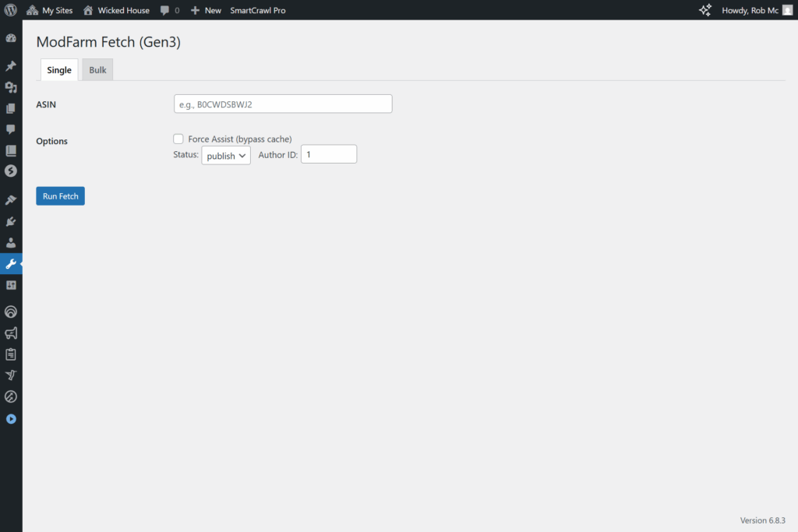This screenshot has width=798, height=532.
Task: Open the New content menu
Action: click(x=206, y=10)
